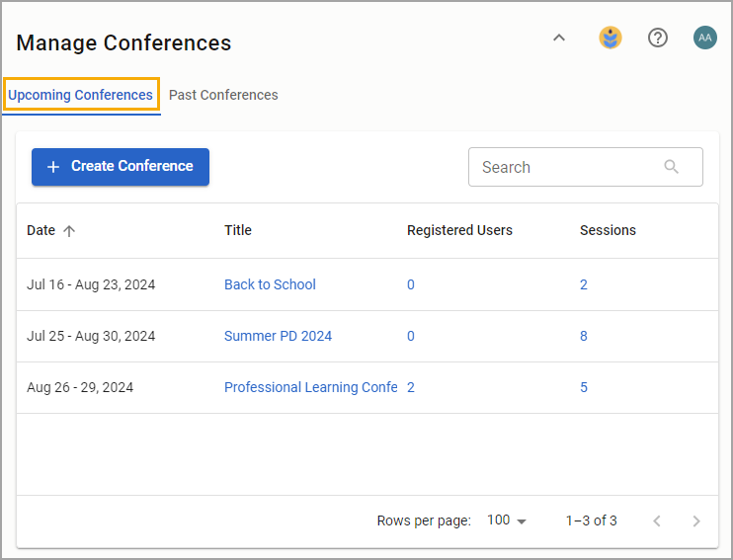Select the Aug 26 - 29, 2024 date cell
Screen dimensions: 733x560
point(80,387)
